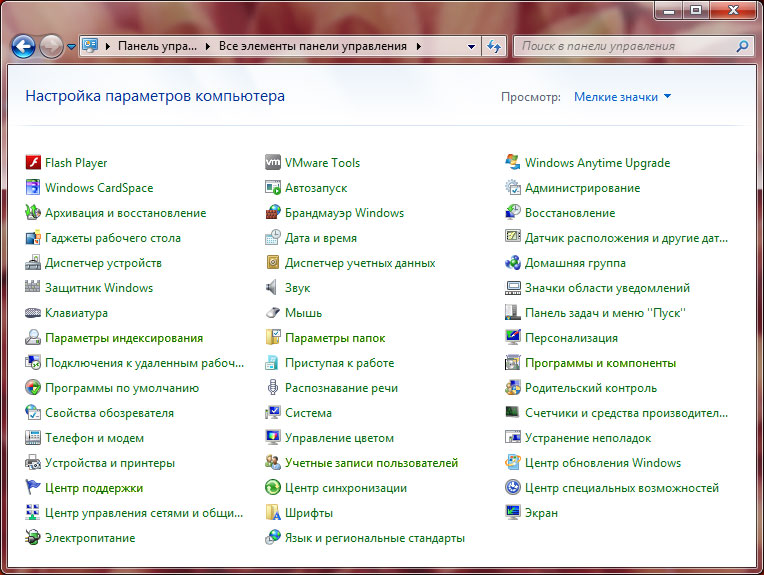The width and height of the screenshot is (764, 575).
Task: Click the Электропитание icon
Action: (x=33, y=537)
